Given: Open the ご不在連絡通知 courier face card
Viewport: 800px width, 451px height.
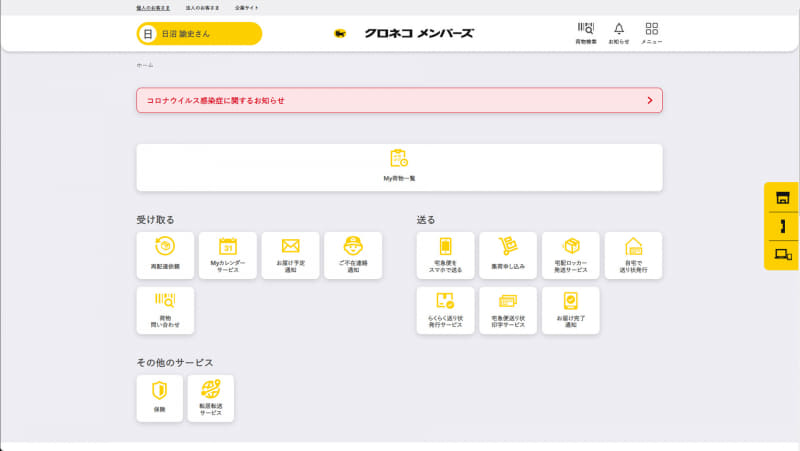Looking at the screenshot, I should [x=353, y=256].
